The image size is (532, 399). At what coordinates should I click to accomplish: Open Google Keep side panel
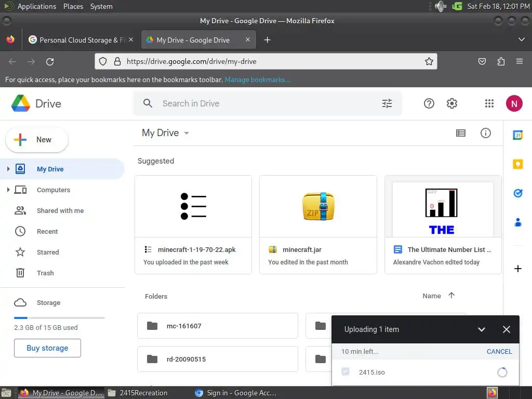518,164
